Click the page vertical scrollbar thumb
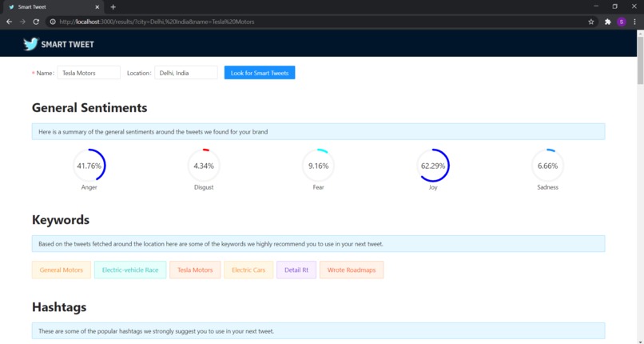This screenshot has width=644, height=344. tap(640, 61)
